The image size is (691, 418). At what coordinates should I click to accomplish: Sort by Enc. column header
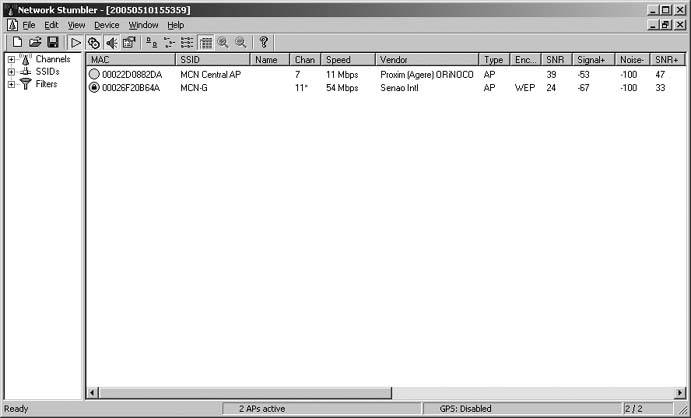tap(526, 59)
